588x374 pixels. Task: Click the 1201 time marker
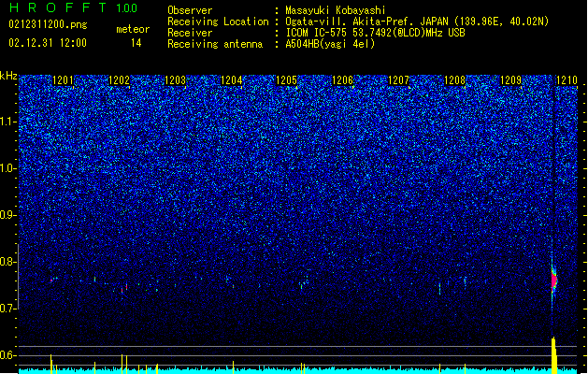click(63, 80)
